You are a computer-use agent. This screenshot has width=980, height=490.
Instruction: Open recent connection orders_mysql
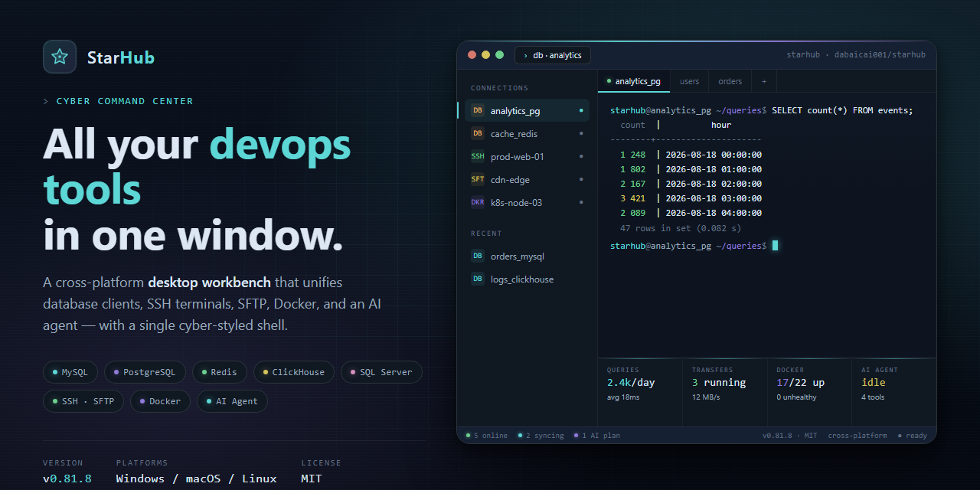coord(527,256)
